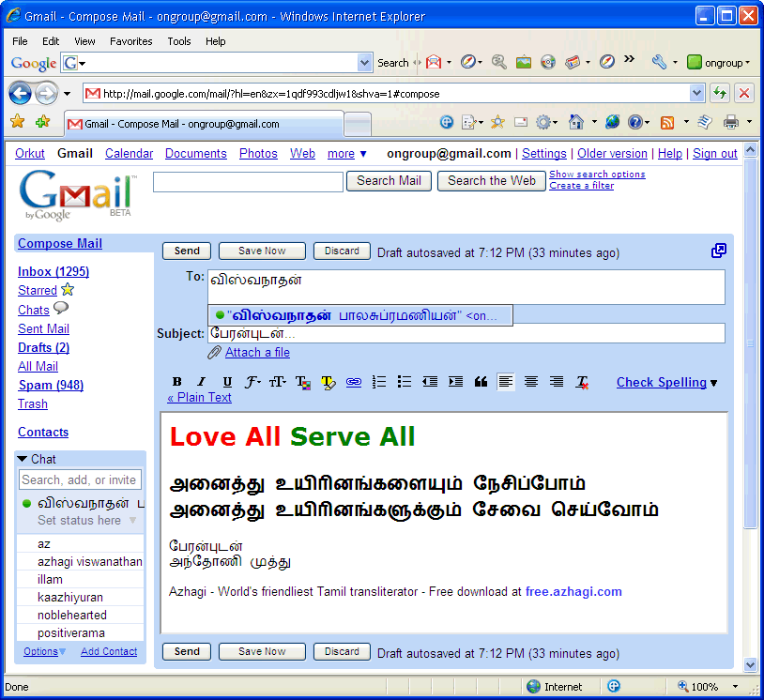Insert a hyperlink using the link icon
The width and height of the screenshot is (764, 700).
click(354, 382)
